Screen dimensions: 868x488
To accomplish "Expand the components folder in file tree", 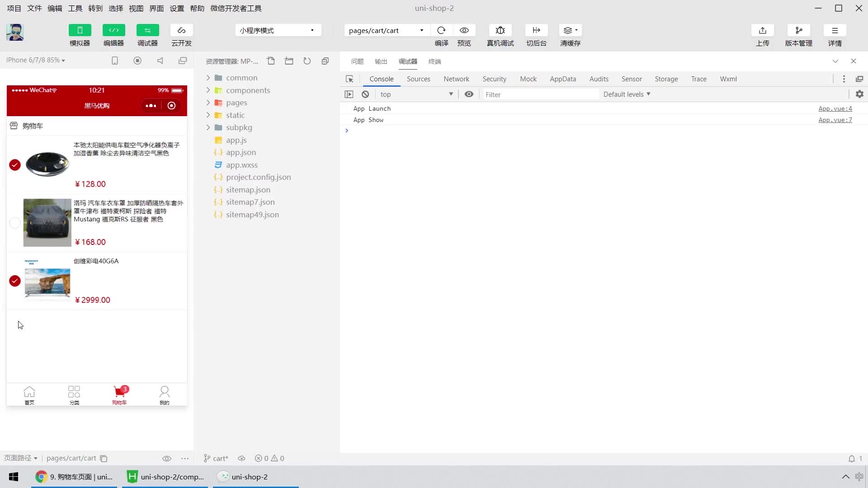I will (x=208, y=90).
